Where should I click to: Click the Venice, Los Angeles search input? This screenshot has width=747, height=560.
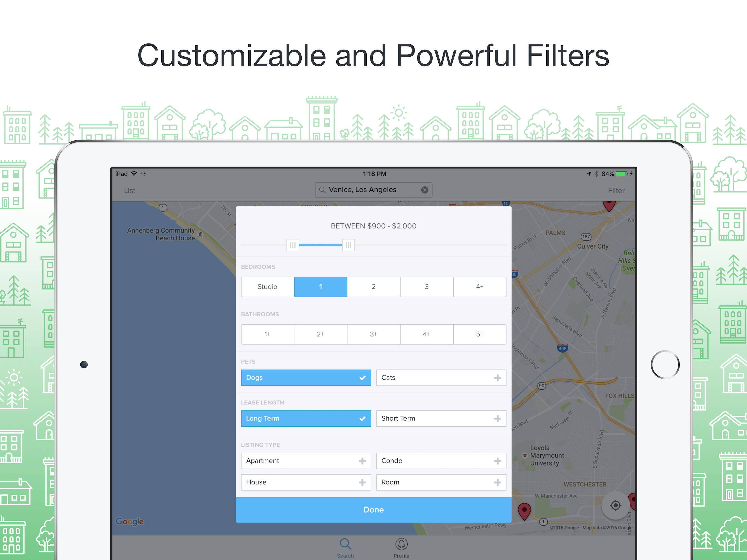tap(373, 190)
